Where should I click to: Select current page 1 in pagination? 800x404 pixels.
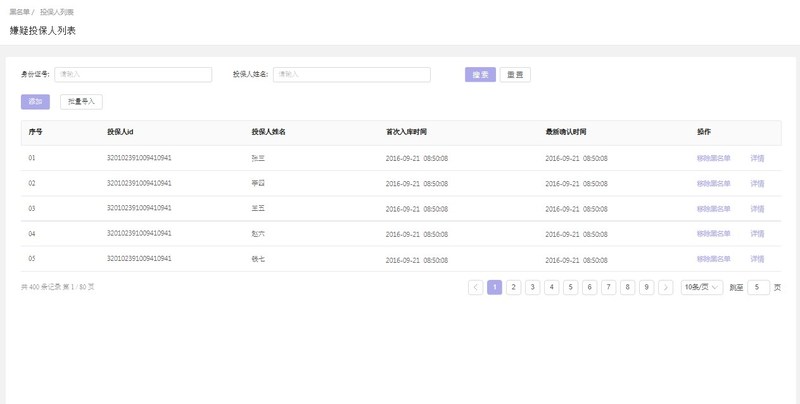494,287
